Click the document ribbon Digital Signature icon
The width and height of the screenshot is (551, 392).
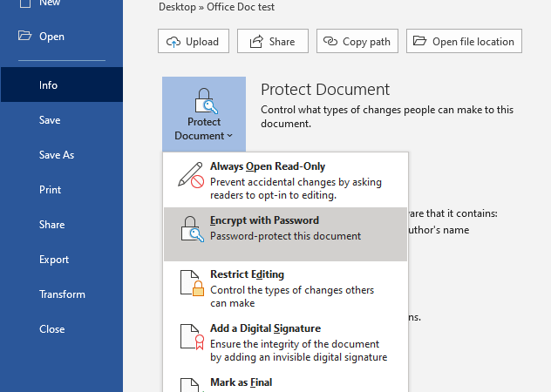(x=192, y=337)
